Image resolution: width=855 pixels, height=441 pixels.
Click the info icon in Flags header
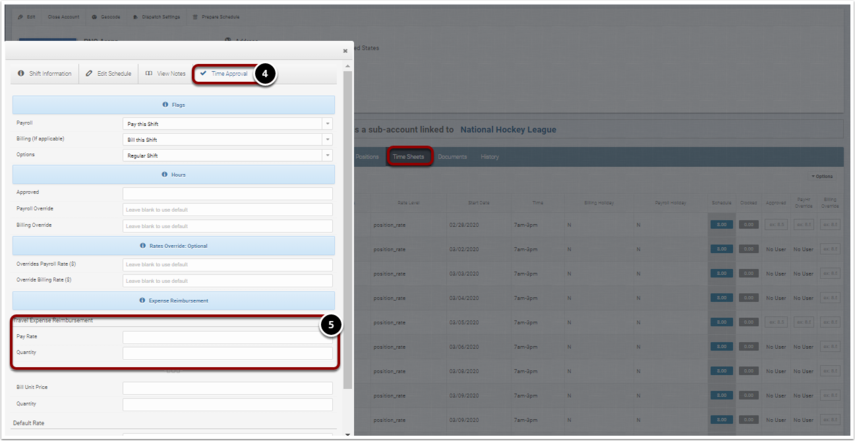(165, 105)
